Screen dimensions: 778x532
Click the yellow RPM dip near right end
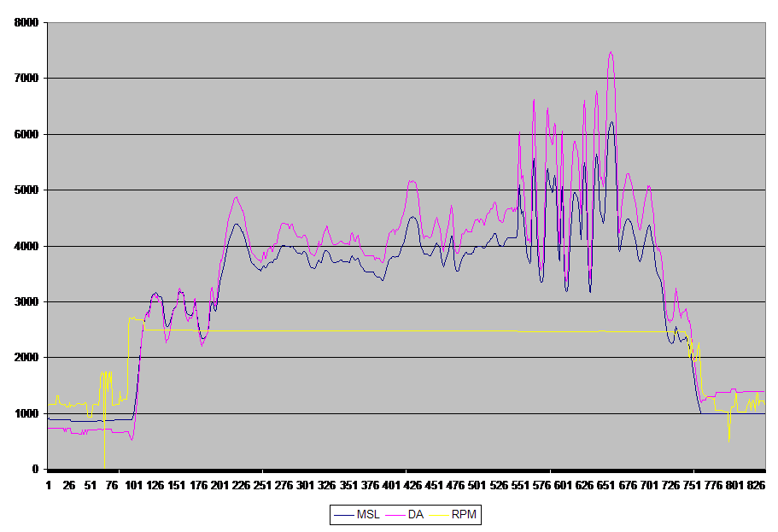coord(729,437)
